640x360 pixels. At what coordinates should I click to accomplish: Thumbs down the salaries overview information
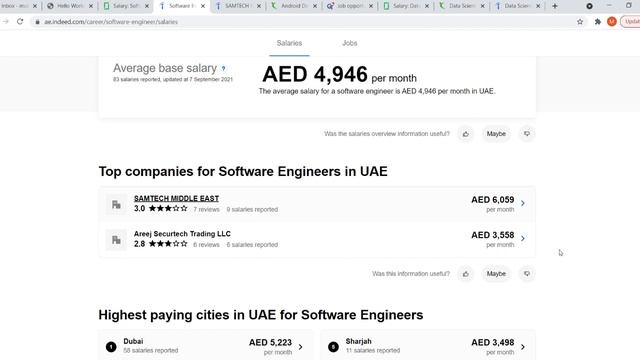pyautogui.click(x=527, y=134)
